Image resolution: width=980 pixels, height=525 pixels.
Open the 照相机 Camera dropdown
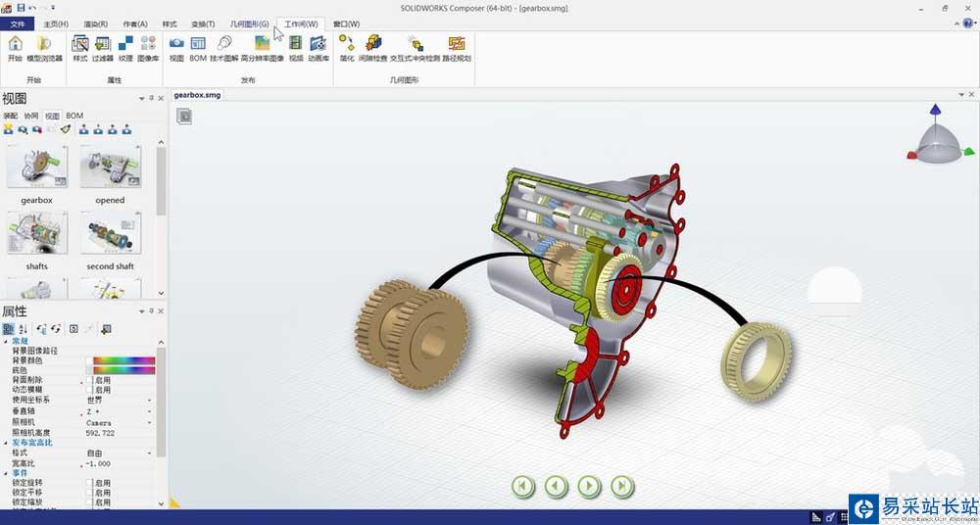tap(149, 423)
